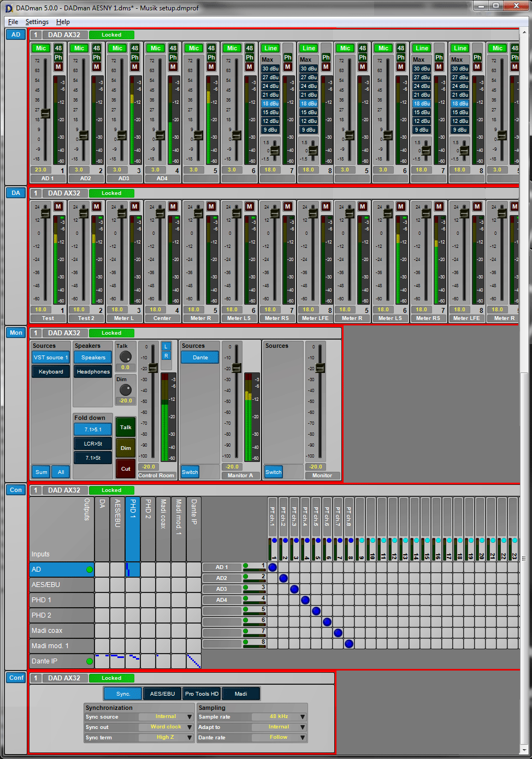Expand the Sample rate dropdown
Image resolution: width=532 pixels, height=759 pixels.
(303, 717)
